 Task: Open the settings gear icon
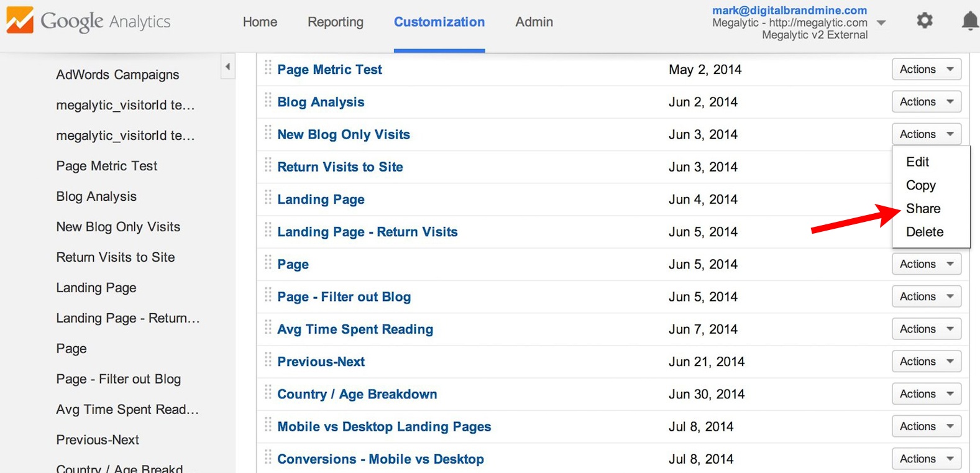tap(925, 21)
